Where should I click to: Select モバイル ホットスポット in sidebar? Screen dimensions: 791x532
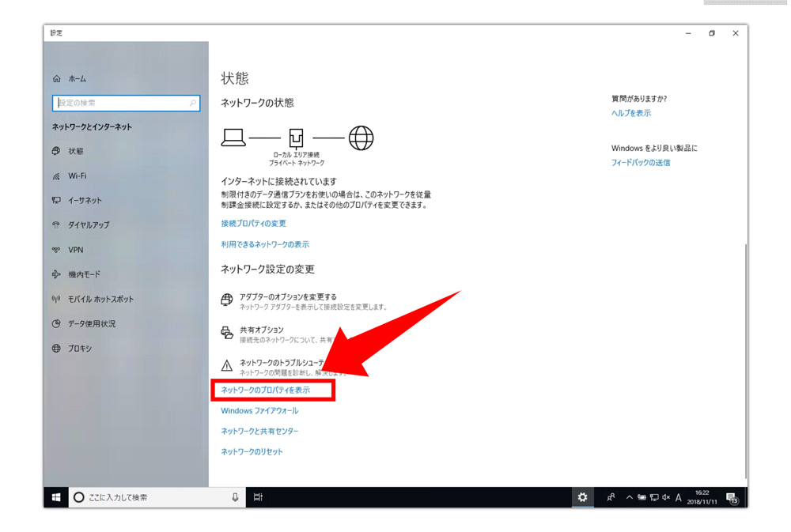coord(100,299)
